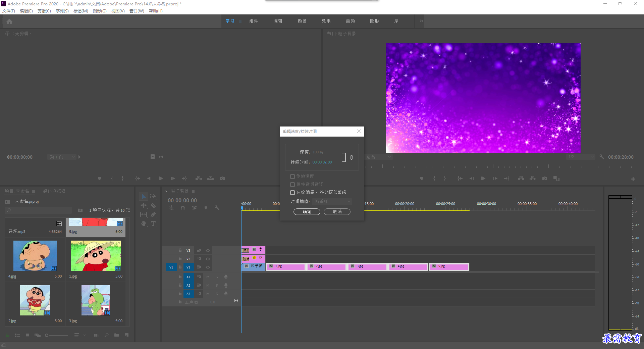Click the Home icon
644x349 pixels.
(x=9, y=21)
